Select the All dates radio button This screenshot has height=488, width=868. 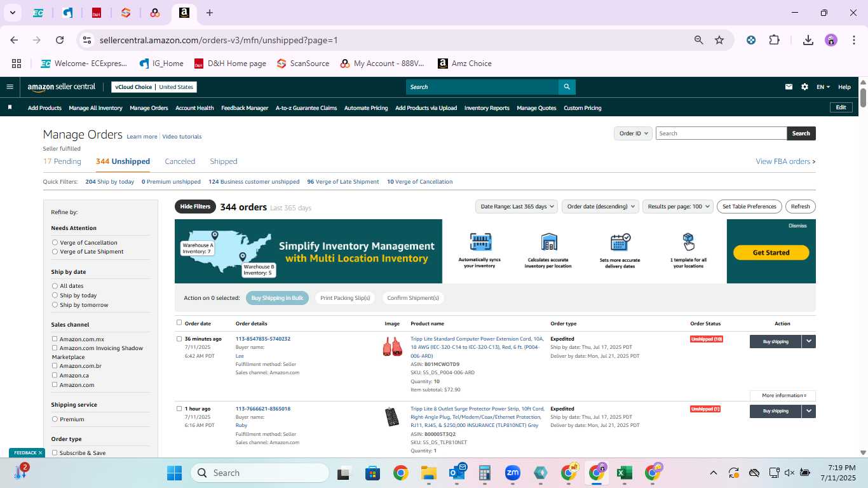click(x=55, y=286)
